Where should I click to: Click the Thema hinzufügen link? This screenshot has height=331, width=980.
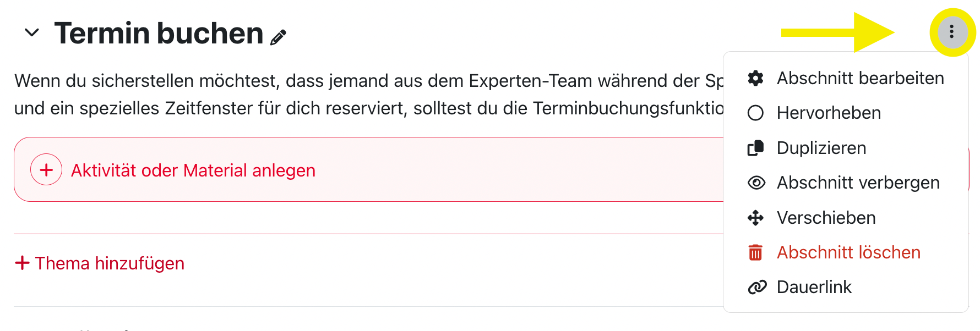tap(110, 263)
